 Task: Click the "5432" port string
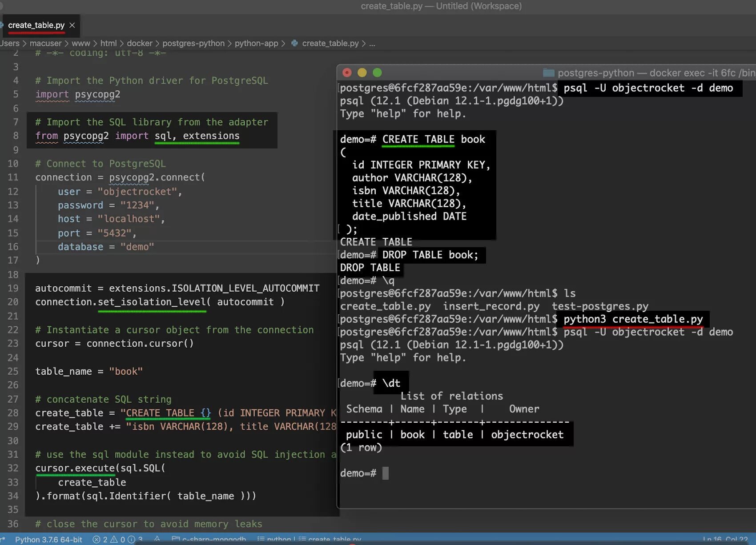pos(114,233)
